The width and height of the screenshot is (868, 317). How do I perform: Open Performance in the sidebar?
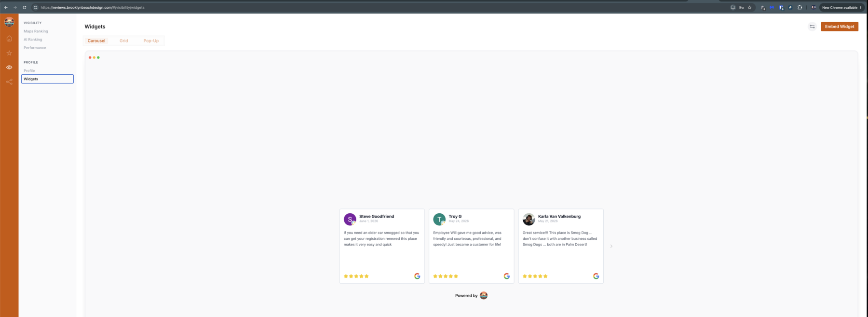click(x=35, y=48)
